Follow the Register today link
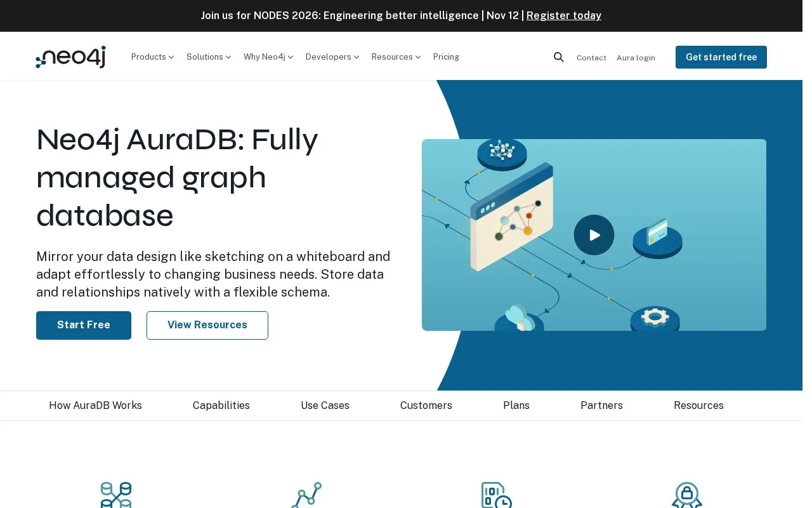Screen dimensions: 812x508 tap(564, 16)
